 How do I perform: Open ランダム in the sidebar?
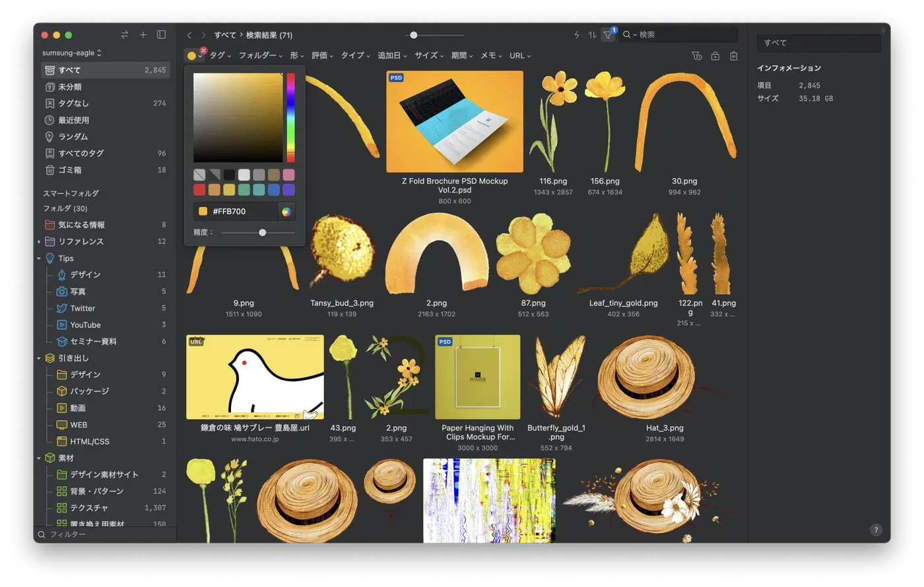(106, 137)
